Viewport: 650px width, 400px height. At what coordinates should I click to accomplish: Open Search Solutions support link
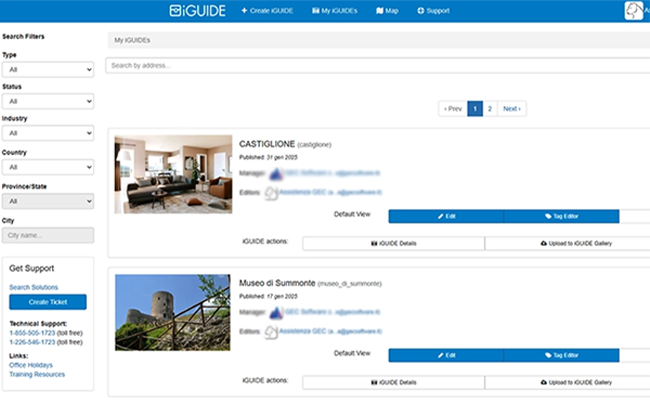coord(34,287)
